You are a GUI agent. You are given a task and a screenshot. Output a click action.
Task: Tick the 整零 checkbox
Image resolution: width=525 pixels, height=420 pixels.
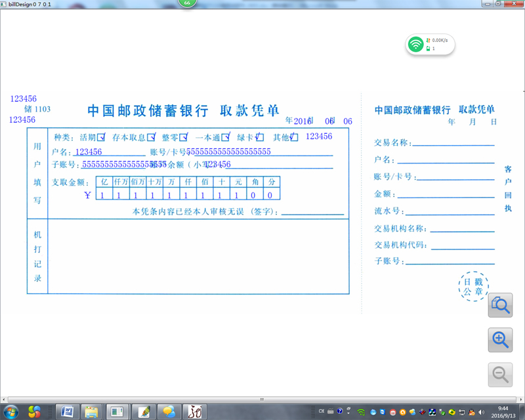click(x=184, y=138)
